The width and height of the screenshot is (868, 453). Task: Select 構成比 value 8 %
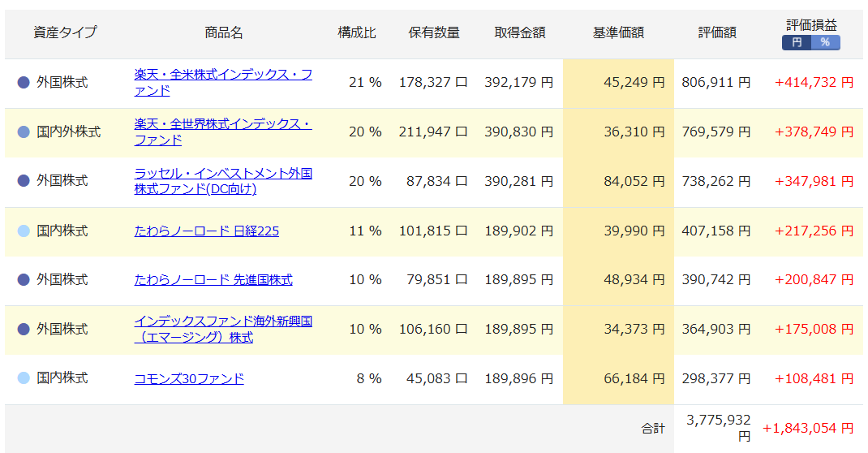pyautogui.click(x=369, y=378)
